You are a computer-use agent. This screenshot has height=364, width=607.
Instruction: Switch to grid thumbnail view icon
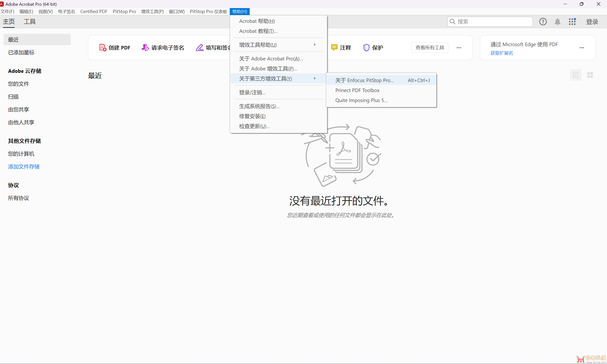(590, 75)
